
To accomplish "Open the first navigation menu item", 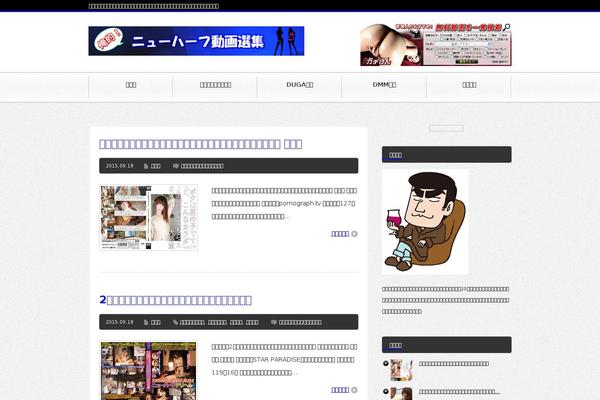I will pyautogui.click(x=131, y=85).
